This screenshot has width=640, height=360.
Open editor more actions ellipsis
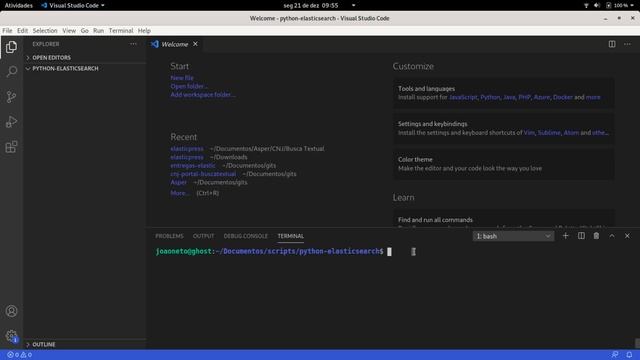tap(627, 44)
